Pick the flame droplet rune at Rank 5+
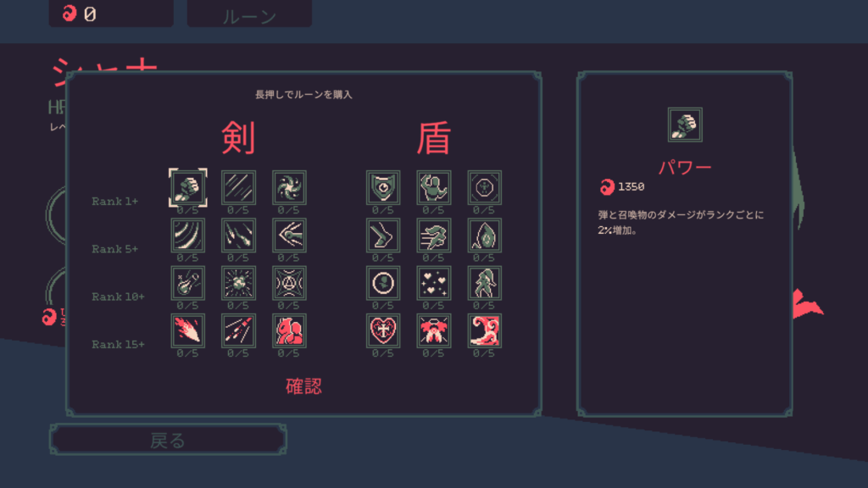868x488 pixels. tap(484, 236)
